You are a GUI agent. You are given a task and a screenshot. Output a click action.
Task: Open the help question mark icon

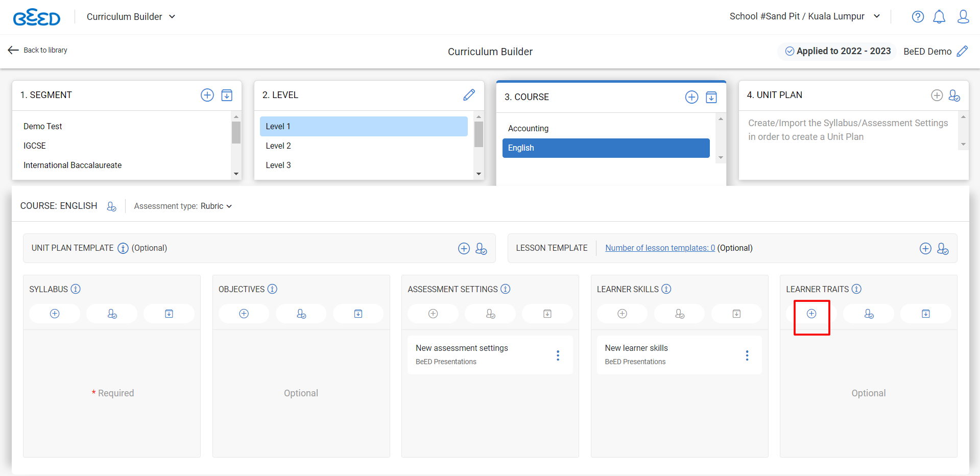click(x=918, y=17)
